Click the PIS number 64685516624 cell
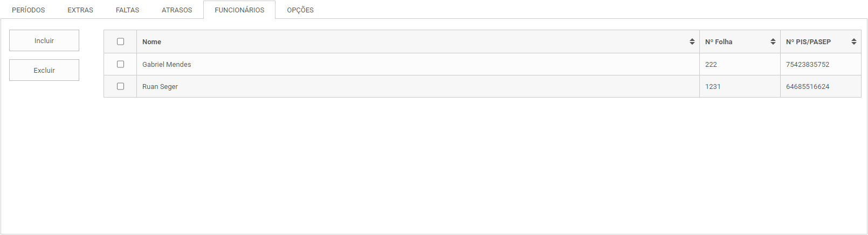 pyautogui.click(x=821, y=86)
